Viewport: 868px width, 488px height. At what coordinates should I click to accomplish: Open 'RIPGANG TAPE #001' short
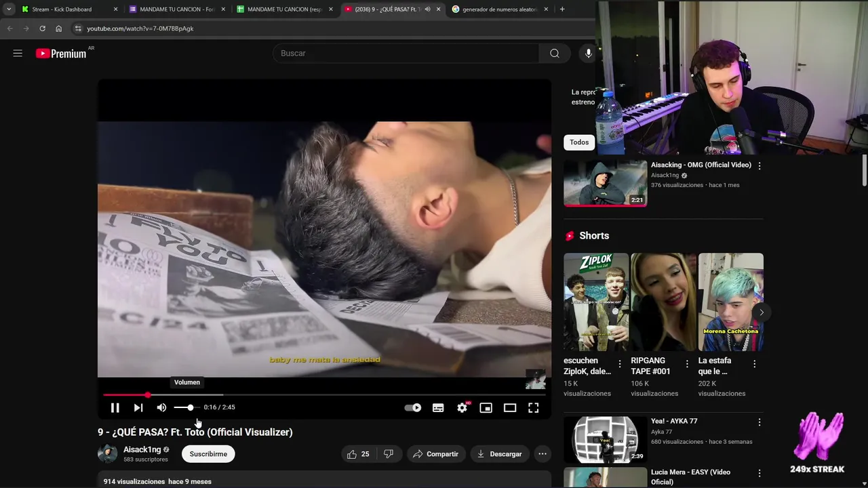(x=663, y=302)
